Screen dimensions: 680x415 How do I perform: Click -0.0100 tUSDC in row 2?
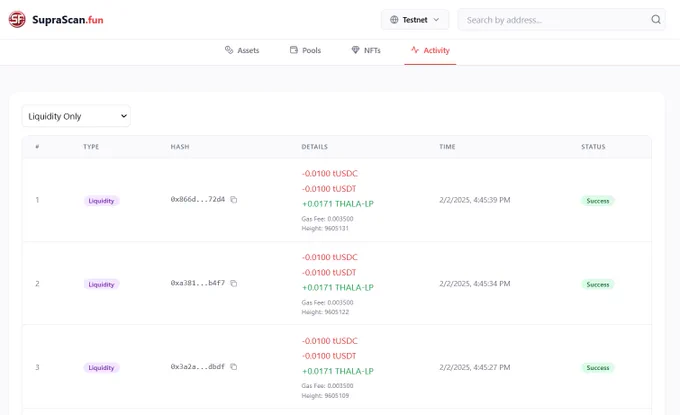click(330, 257)
